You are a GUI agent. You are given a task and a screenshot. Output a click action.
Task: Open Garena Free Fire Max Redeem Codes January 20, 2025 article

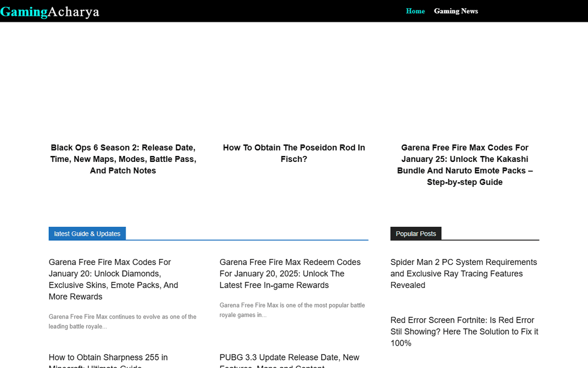click(290, 274)
